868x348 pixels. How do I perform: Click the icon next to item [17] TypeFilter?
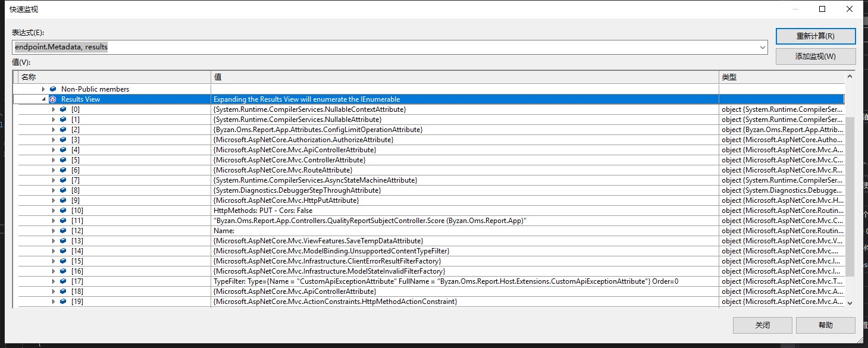[x=62, y=281]
